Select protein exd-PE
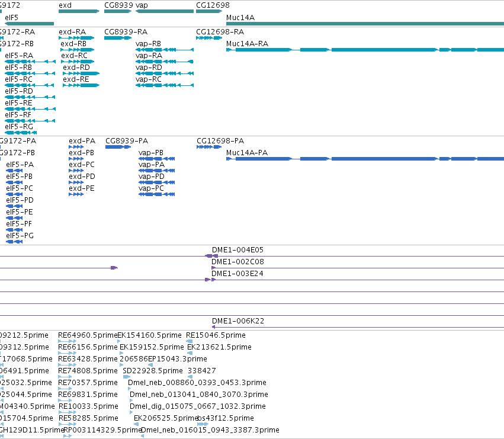 pos(76,195)
